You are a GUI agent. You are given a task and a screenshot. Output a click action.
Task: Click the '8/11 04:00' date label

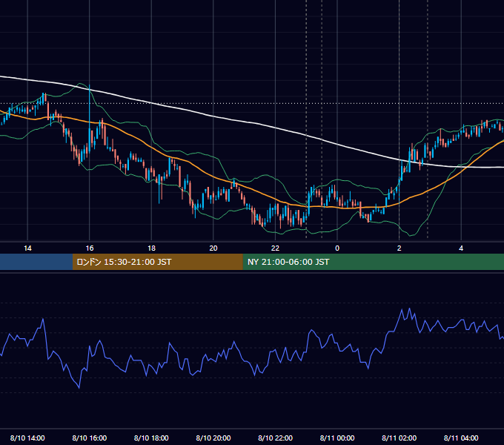[x=461, y=438]
